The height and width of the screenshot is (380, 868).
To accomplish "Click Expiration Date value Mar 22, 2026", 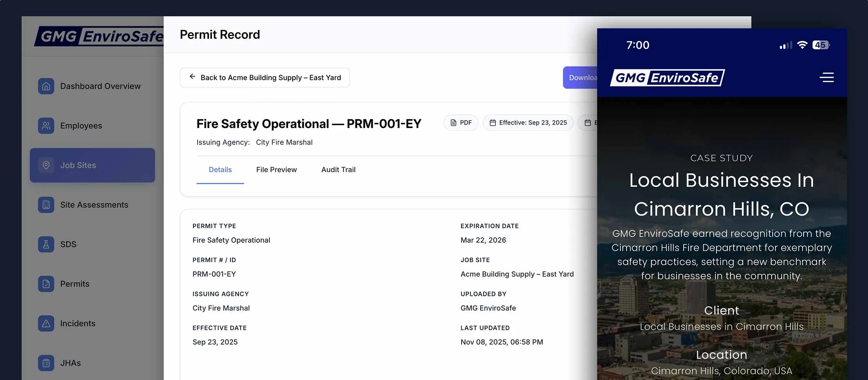I will point(483,240).
